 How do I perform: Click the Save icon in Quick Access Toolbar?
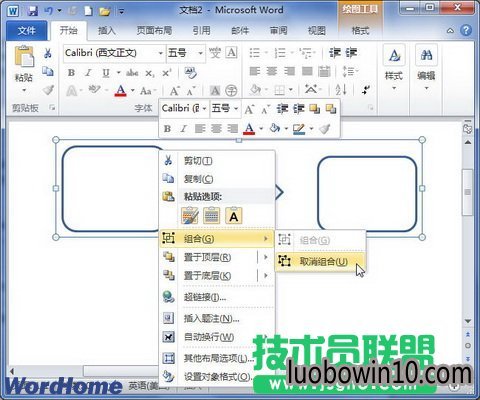point(32,11)
